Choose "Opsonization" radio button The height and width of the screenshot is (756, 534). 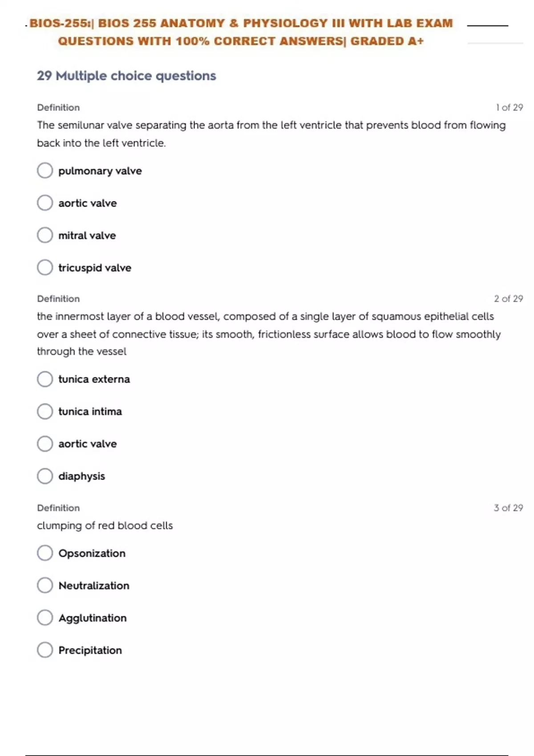coord(45,553)
